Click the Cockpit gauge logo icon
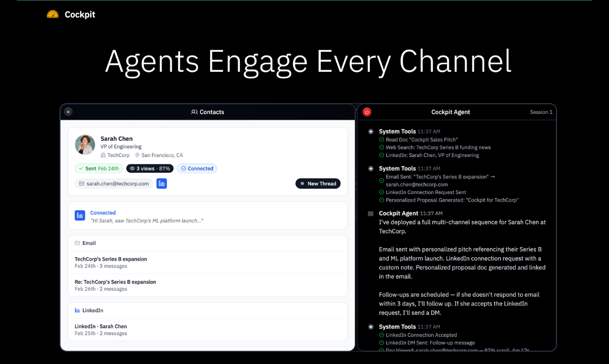 pos(53,14)
